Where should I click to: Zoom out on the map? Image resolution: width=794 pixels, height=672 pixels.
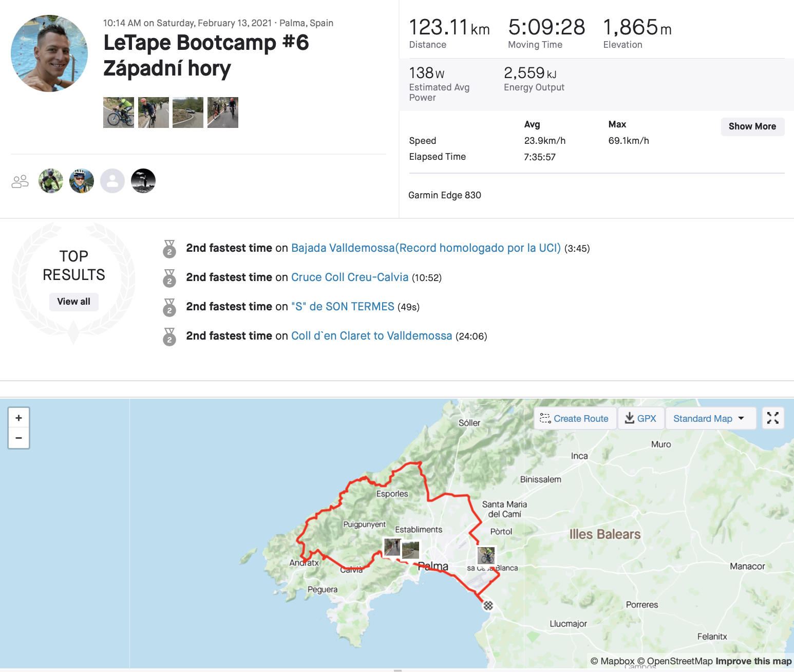(18, 438)
